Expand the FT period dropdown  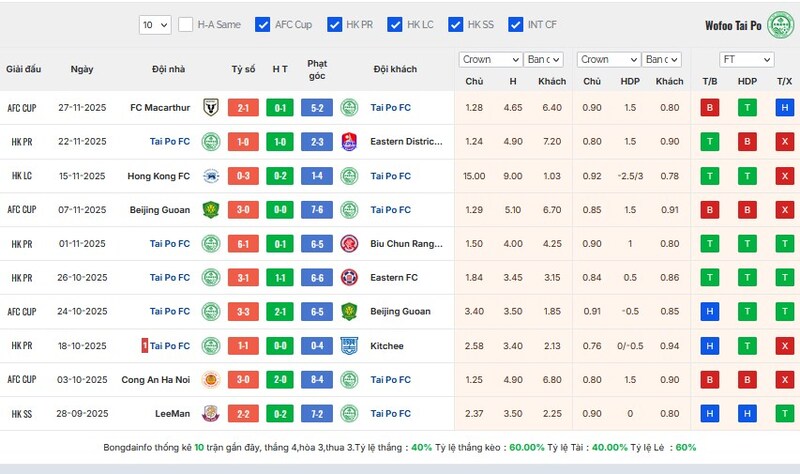(x=739, y=60)
